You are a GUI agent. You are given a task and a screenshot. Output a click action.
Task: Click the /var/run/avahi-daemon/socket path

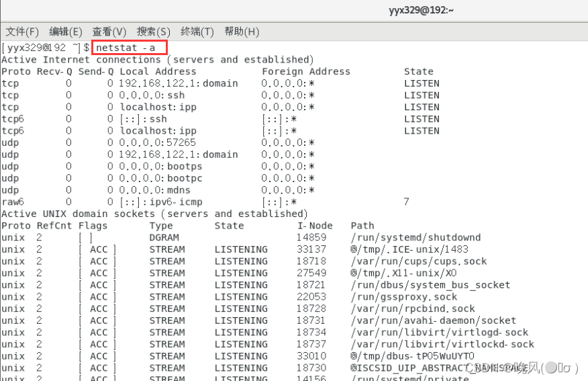point(433,321)
